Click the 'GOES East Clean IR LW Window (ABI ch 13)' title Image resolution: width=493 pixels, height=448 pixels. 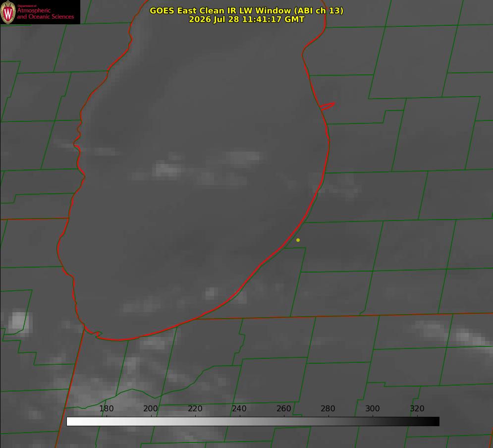tap(247, 10)
